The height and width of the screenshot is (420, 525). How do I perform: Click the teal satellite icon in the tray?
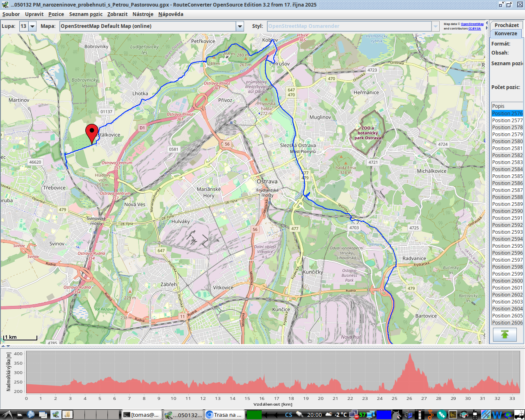click(441, 415)
